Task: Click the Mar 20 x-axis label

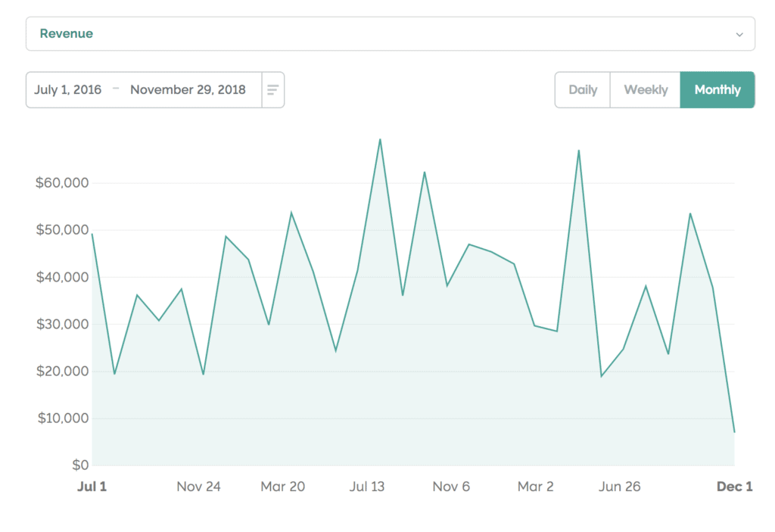Action: 283,487
